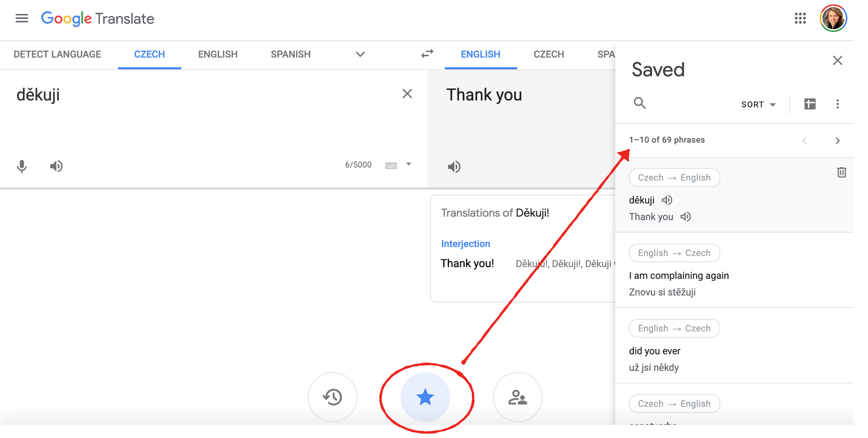
Task: Listen to source text pronunciation
Action: [x=56, y=166]
